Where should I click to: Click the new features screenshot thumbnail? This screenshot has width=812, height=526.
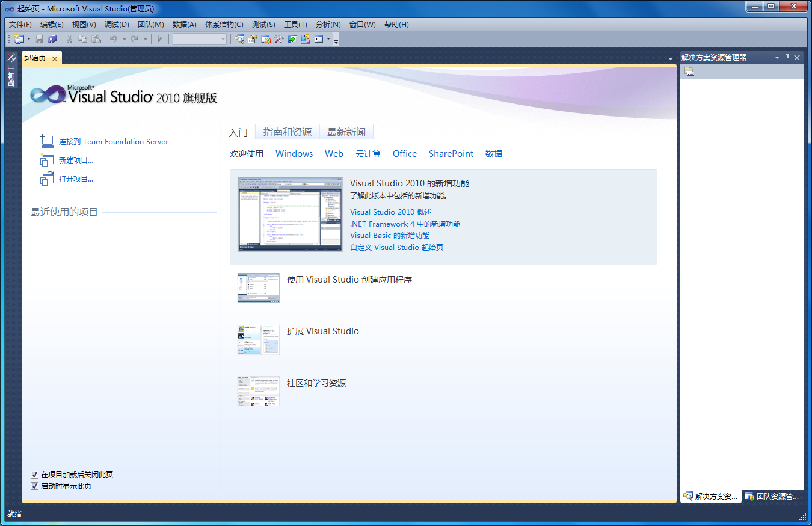[290, 214]
